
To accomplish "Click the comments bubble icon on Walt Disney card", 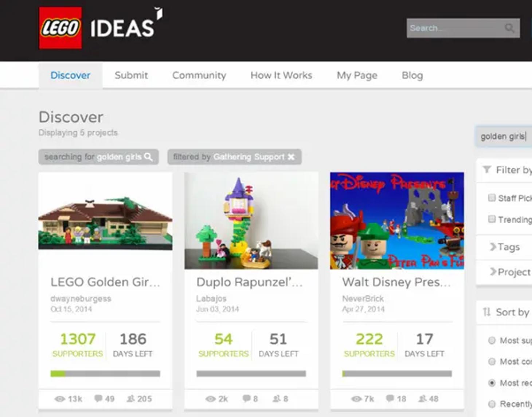I will (390, 398).
